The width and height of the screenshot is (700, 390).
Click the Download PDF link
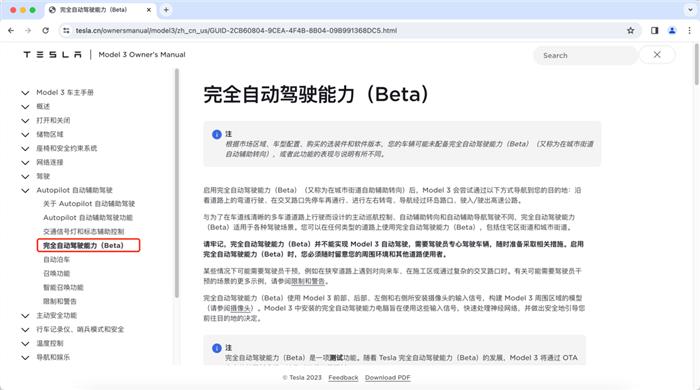coord(388,378)
